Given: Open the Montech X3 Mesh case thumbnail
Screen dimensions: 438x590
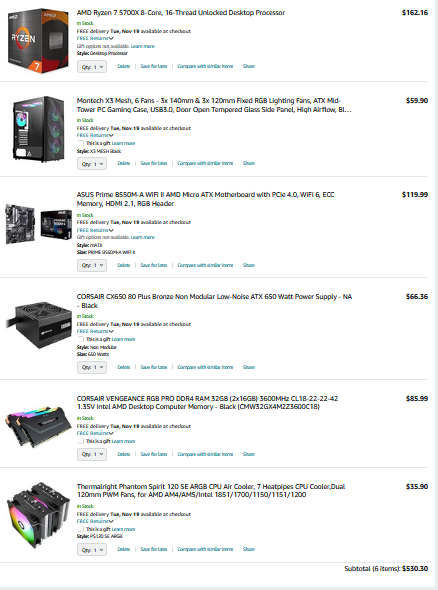Looking at the screenshot, I should [x=38, y=129].
